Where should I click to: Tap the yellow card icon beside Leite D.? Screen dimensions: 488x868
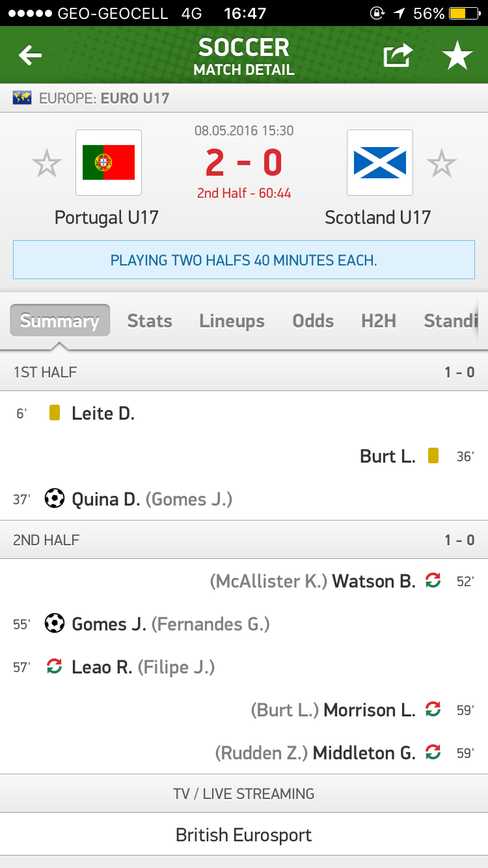55,413
